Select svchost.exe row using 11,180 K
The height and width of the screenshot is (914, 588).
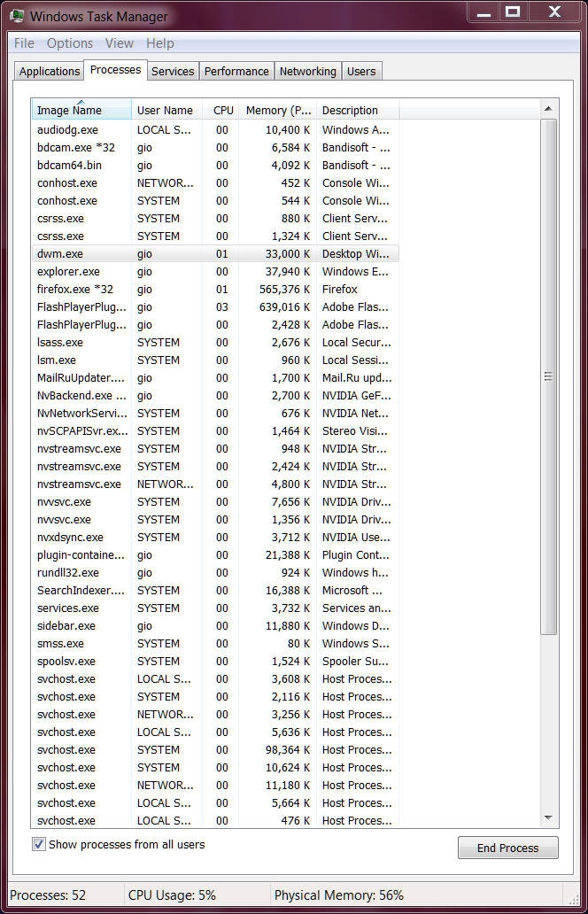tap(215, 786)
